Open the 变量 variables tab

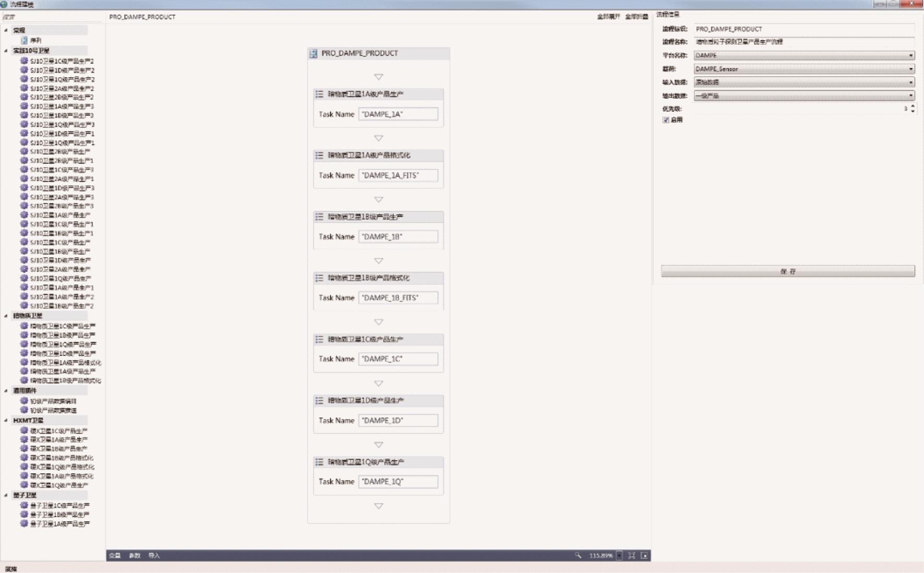tap(115, 555)
